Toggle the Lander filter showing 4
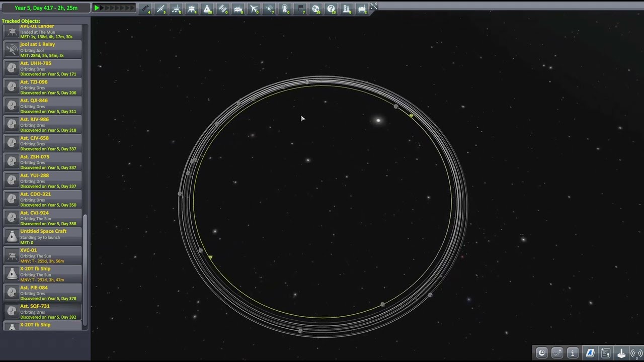This screenshot has height=362, width=644. pyautogui.click(x=192, y=9)
